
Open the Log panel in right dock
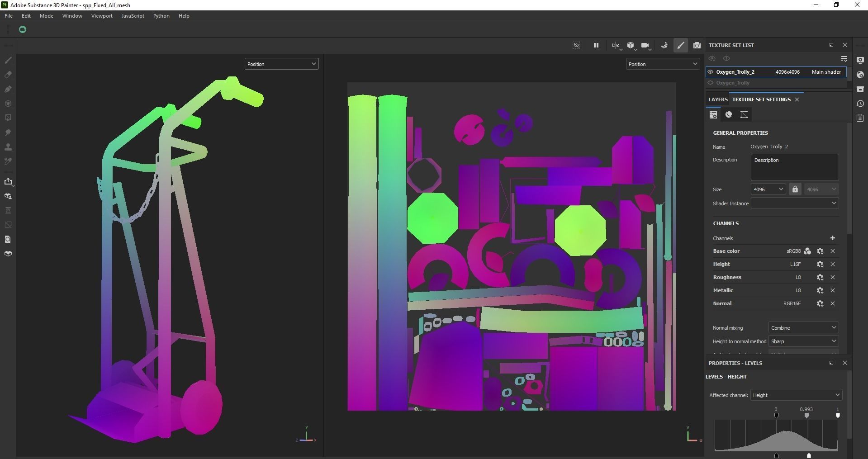click(x=860, y=118)
